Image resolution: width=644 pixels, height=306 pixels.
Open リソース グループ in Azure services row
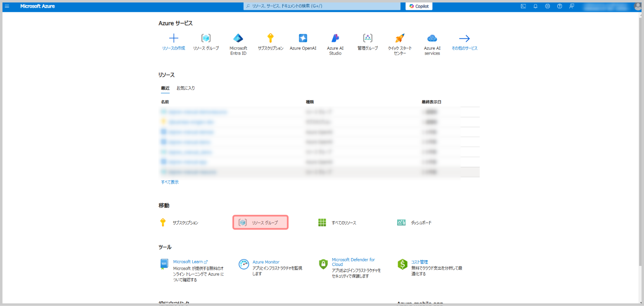206,43
